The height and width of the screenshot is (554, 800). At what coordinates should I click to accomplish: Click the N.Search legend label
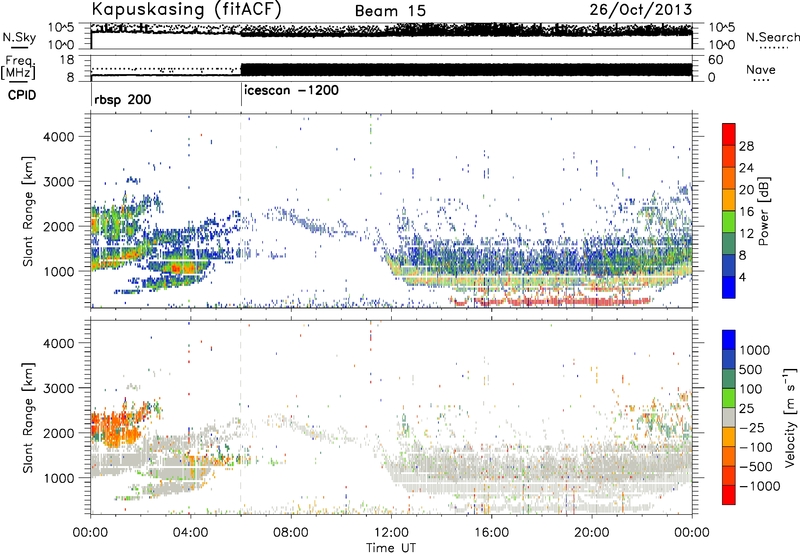(x=772, y=37)
